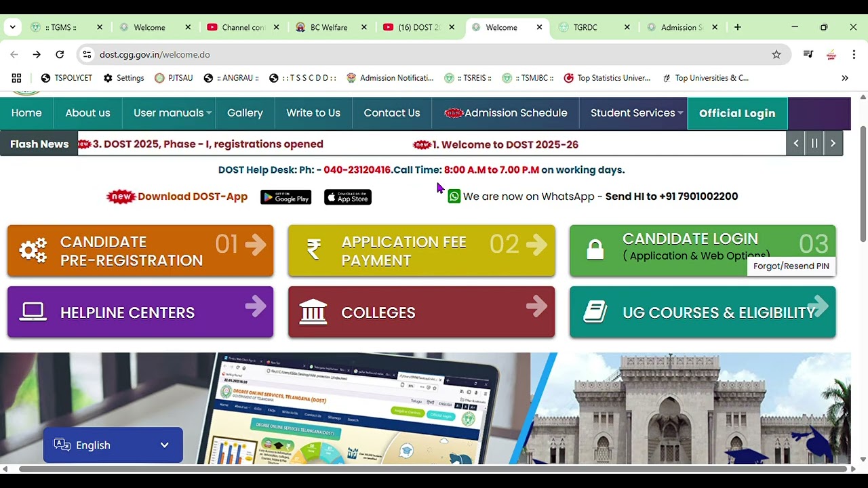Open 'Welcome to DOST 2025-26' news item
The image size is (868, 488).
(505, 144)
